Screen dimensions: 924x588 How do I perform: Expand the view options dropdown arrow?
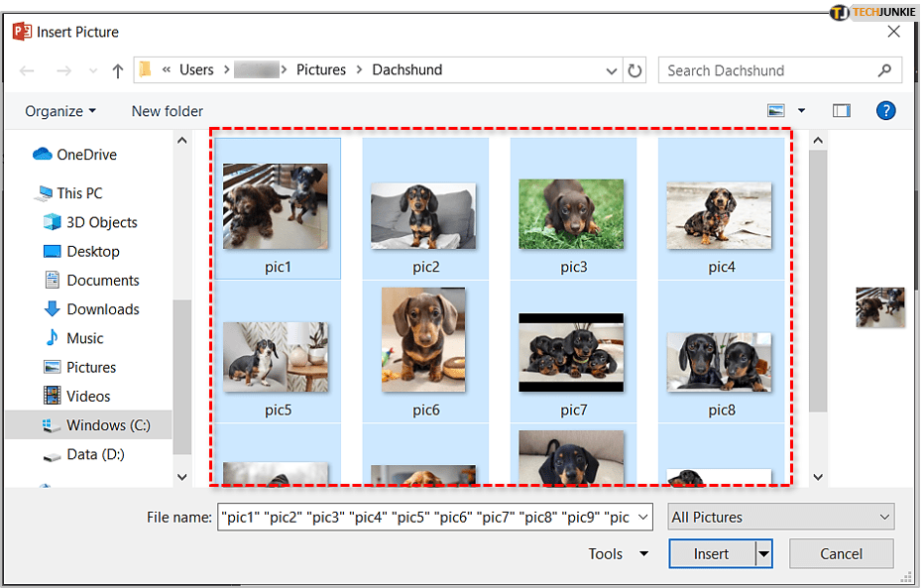click(801, 111)
